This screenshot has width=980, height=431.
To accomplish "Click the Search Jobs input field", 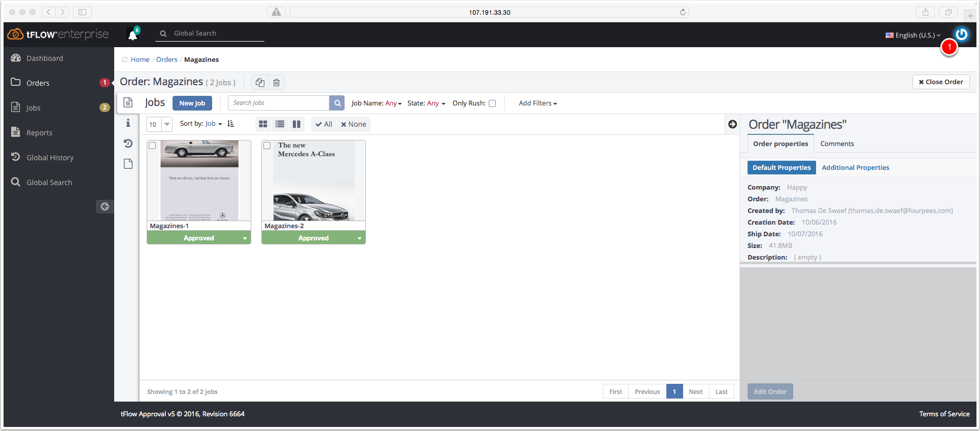I will tap(279, 103).
